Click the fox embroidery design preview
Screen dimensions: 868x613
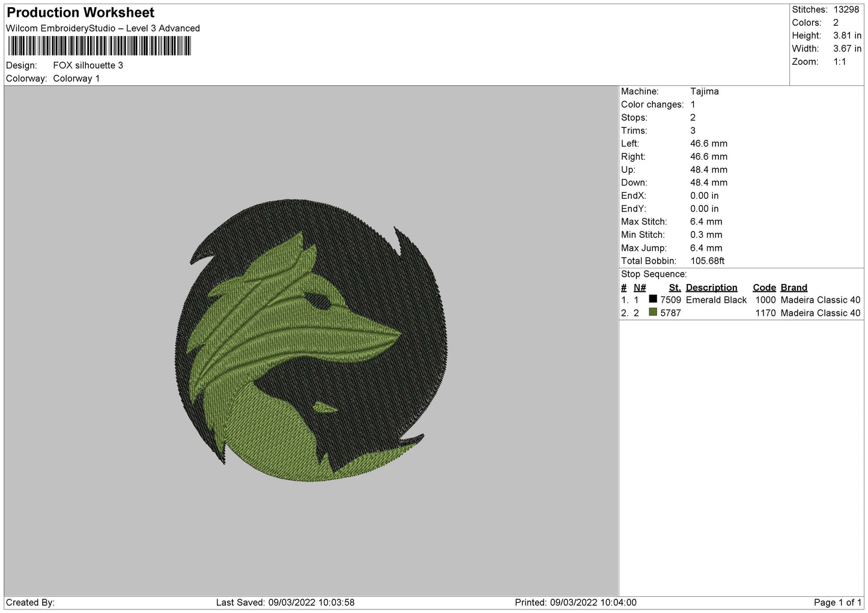tap(312, 340)
